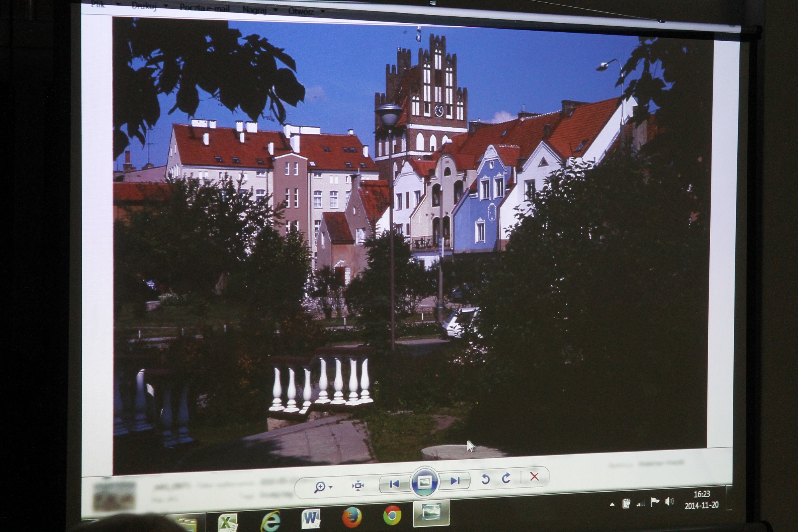The width and height of the screenshot is (798, 532).
Task: Open the Drukuj menu
Action: click(x=144, y=6)
